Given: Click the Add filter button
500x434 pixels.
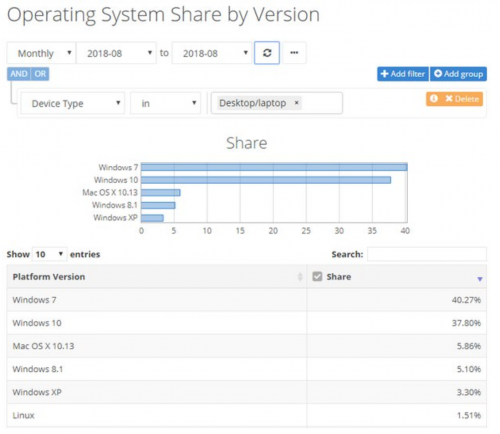Looking at the screenshot, I should 403,74.
